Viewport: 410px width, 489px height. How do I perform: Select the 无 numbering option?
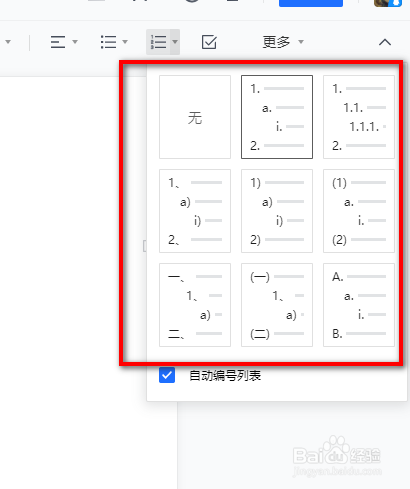coord(195,117)
